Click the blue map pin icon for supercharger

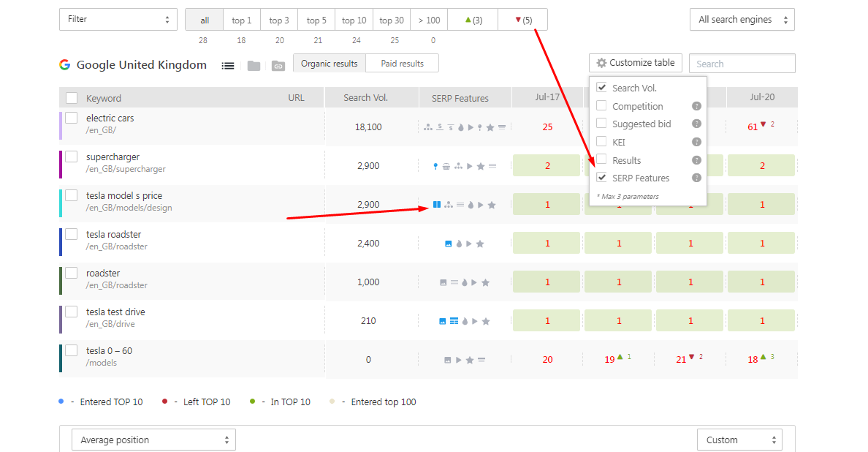tap(435, 166)
